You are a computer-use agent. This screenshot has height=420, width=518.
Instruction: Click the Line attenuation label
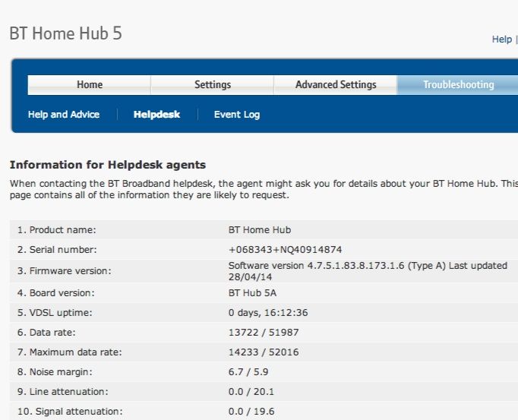point(63,392)
